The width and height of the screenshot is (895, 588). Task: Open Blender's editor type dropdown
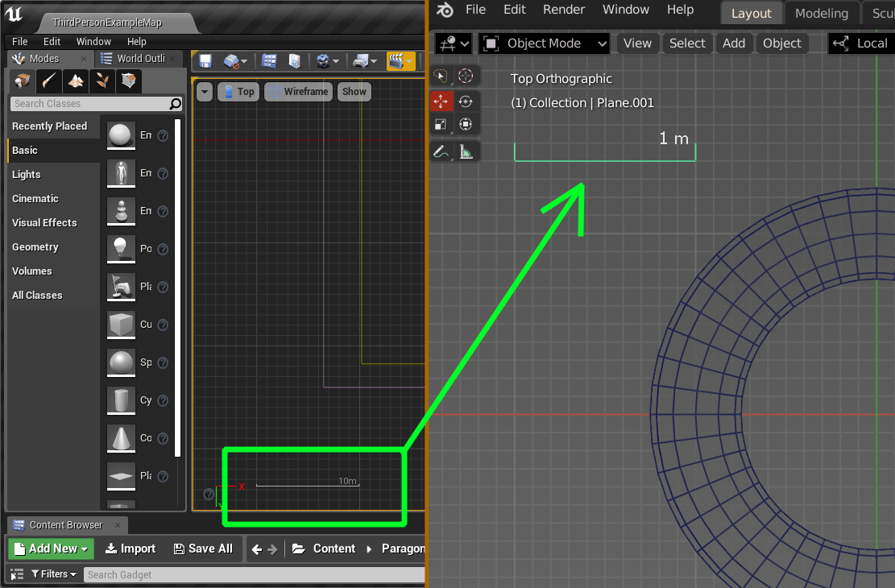[x=454, y=43]
